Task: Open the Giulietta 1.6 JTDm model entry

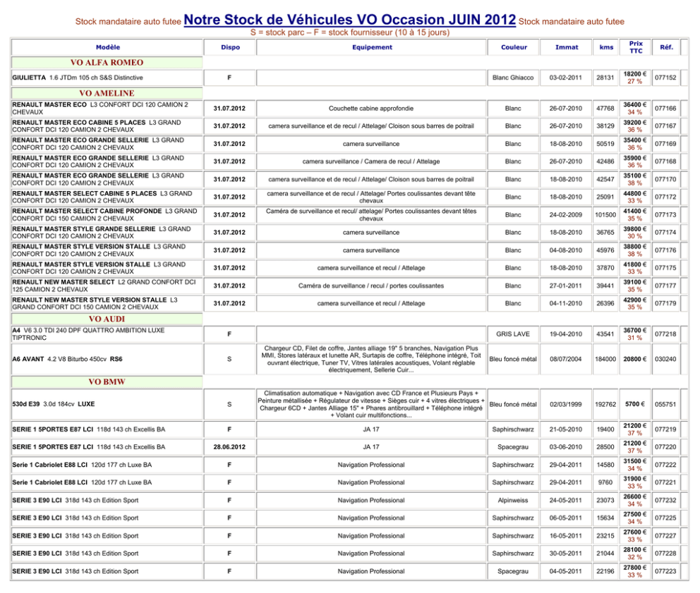Action: point(78,78)
